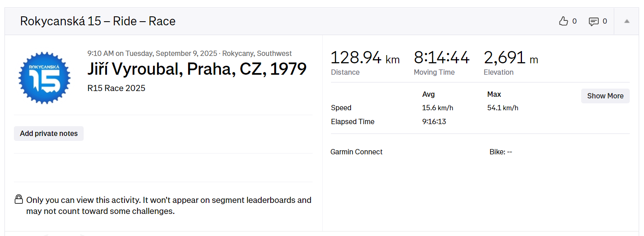The height and width of the screenshot is (236, 644).
Task: Collapse the activity with the triangle arrow
Action: coord(626,21)
